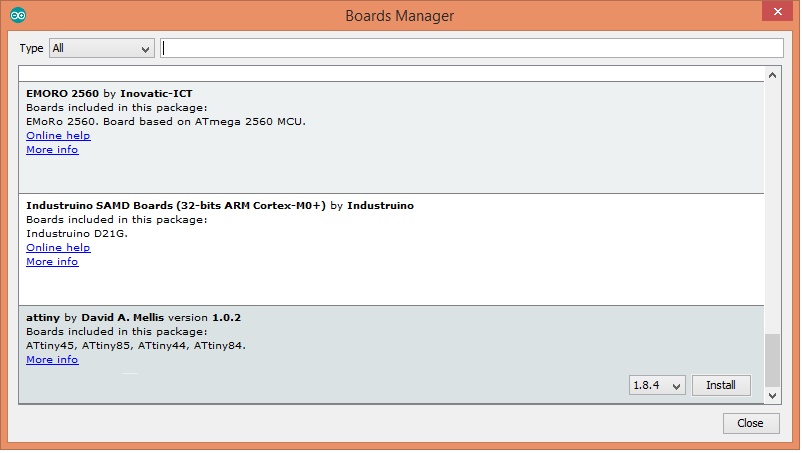Viewport: 802px width, 453px height.
Task: Close the Boards Manager with the red X
Action: 777,11
